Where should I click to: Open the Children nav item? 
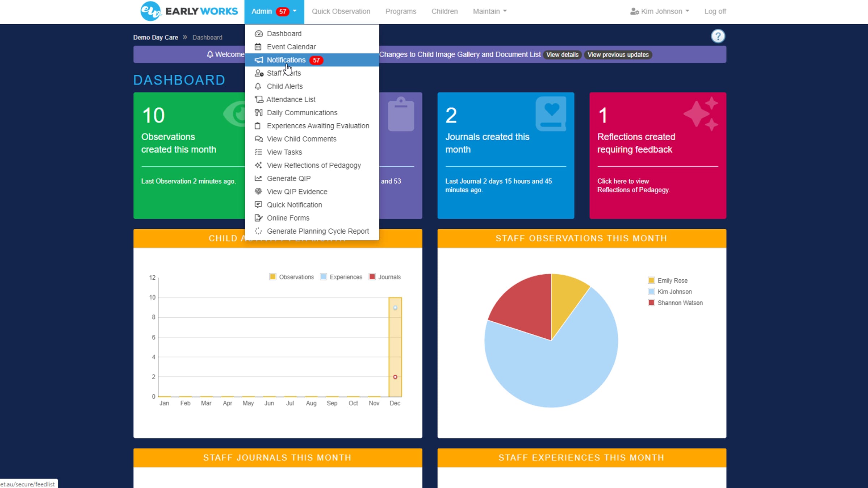[444, 12]
